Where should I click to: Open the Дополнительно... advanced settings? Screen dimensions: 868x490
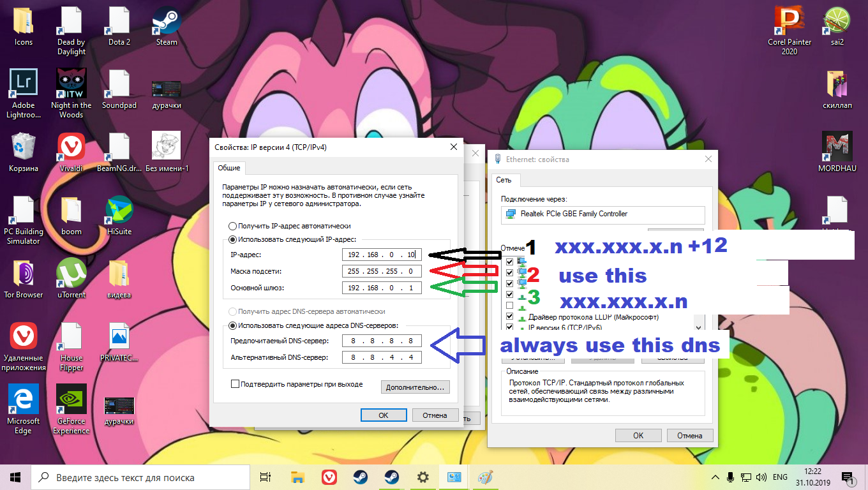(415, 387)
